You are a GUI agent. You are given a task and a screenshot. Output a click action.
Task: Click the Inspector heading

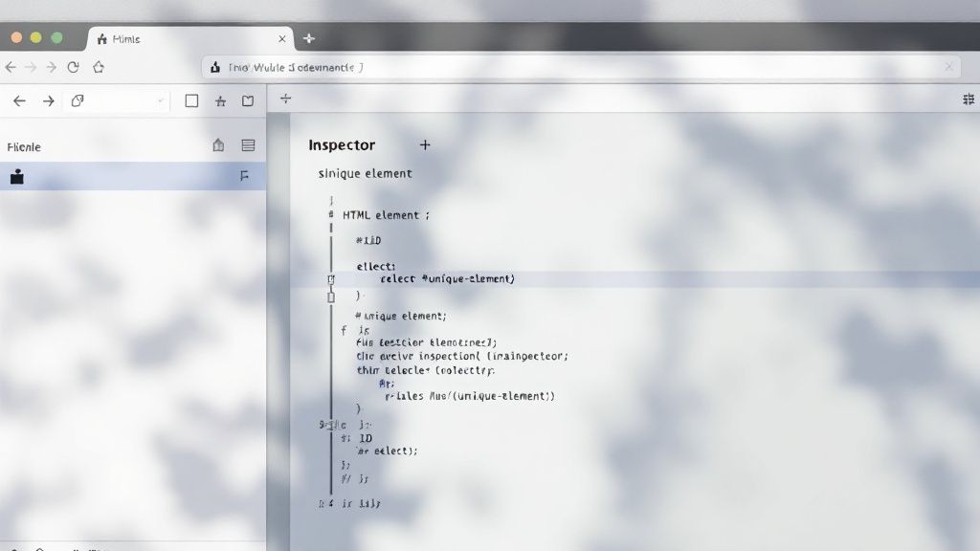coord(342,145)
